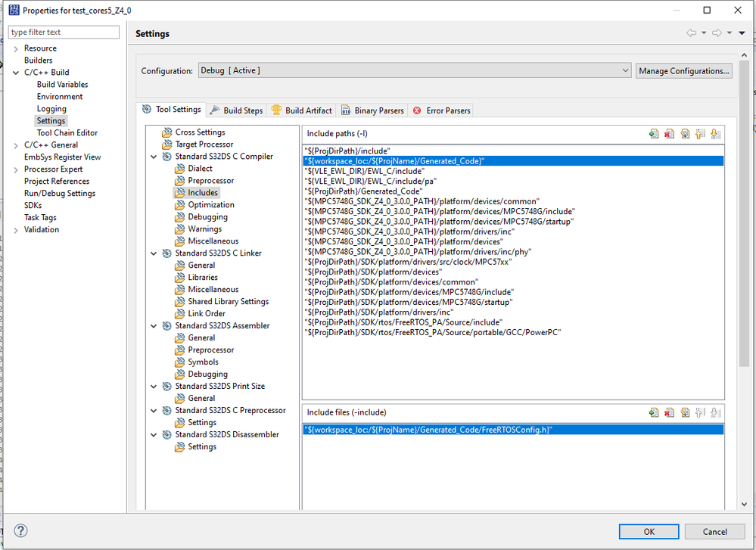Viewport: 756px width, 550px height.
Task: Delete the selected include file
Action: tap(669, 412)
